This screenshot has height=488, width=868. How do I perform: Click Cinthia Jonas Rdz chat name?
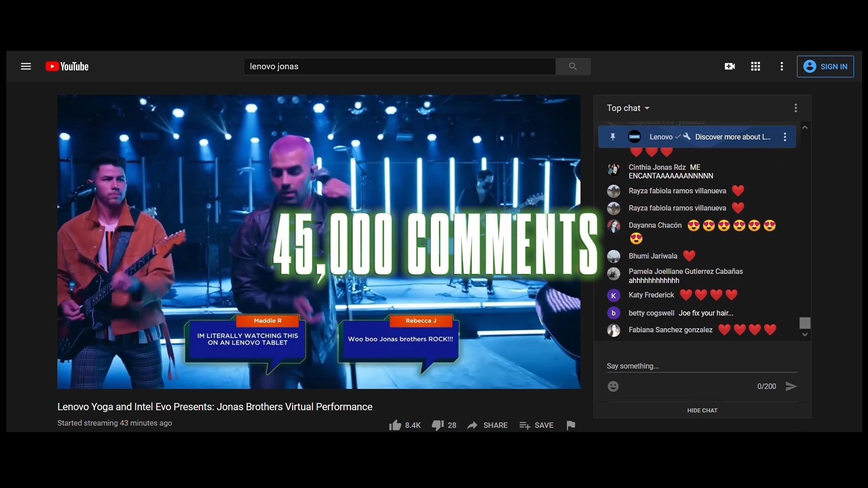[x=657, y=167]
